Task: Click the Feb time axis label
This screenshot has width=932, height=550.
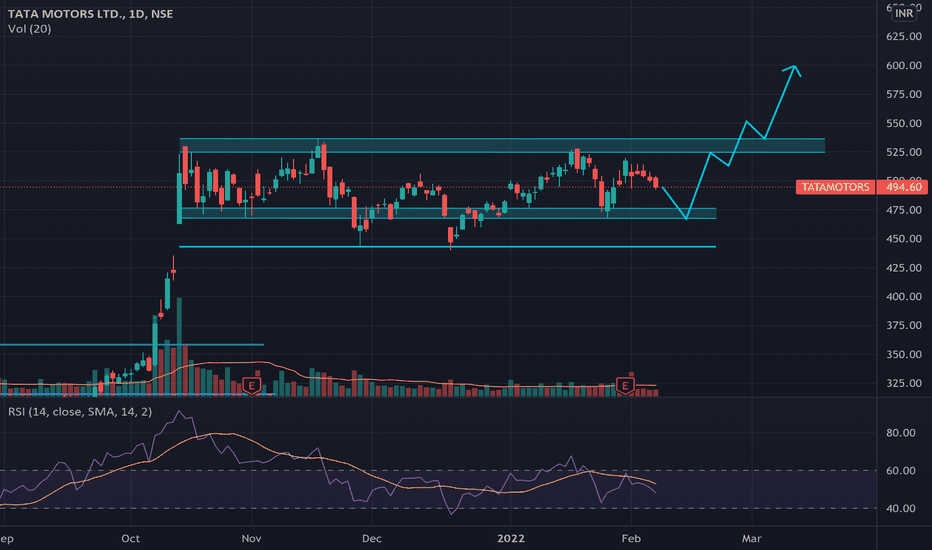Action: [631, 538]
